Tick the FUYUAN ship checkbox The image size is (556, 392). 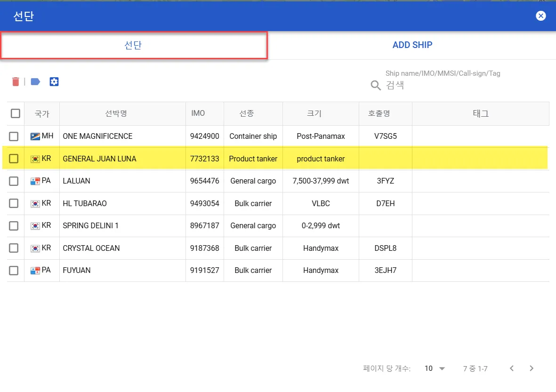click(14, 271)
